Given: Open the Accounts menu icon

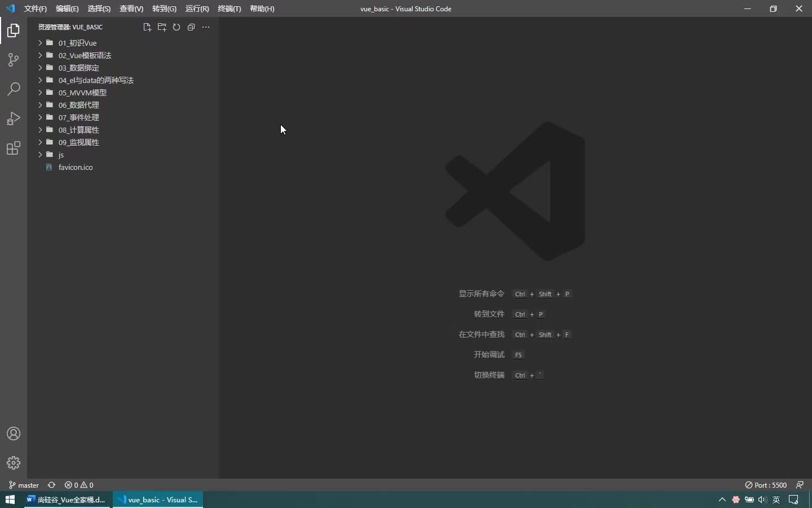Looking at the screenshot, I should point(14,433).
